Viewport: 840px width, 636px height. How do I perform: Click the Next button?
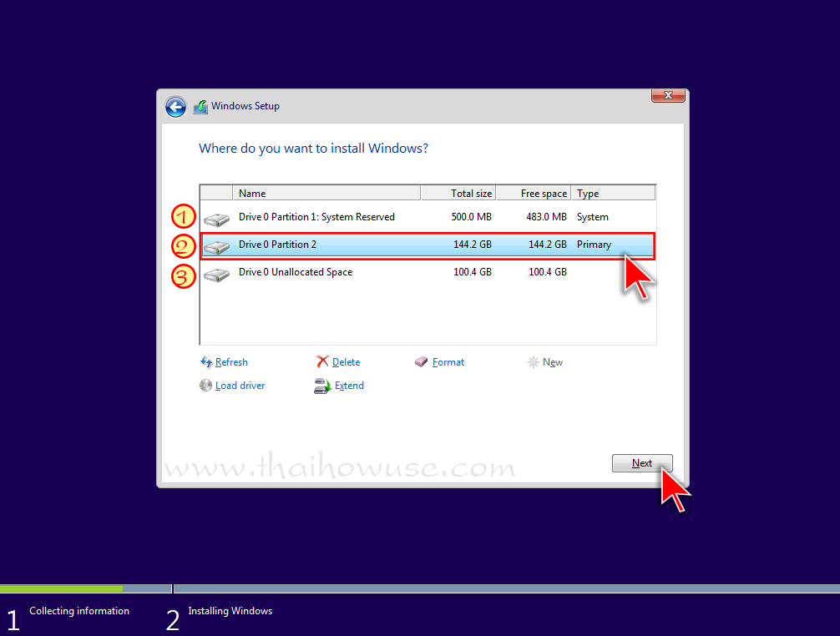point(642,463)
